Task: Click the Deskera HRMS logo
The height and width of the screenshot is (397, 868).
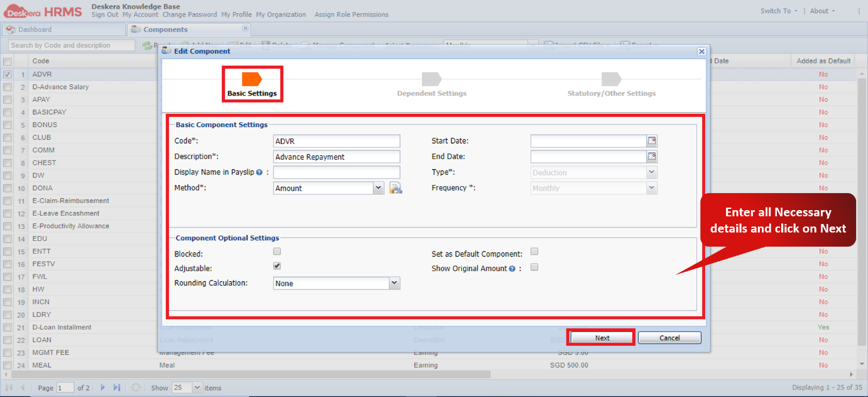Action: point(43,10)
